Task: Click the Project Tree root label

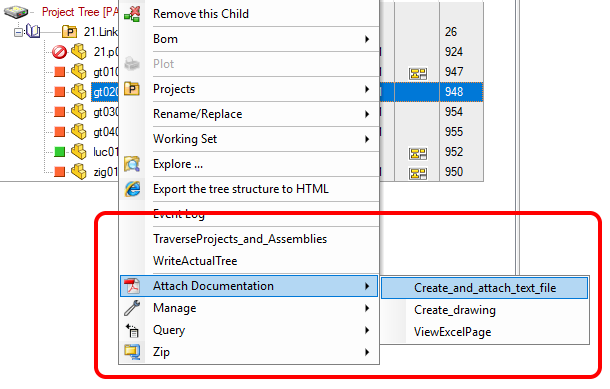Action: 80,12
